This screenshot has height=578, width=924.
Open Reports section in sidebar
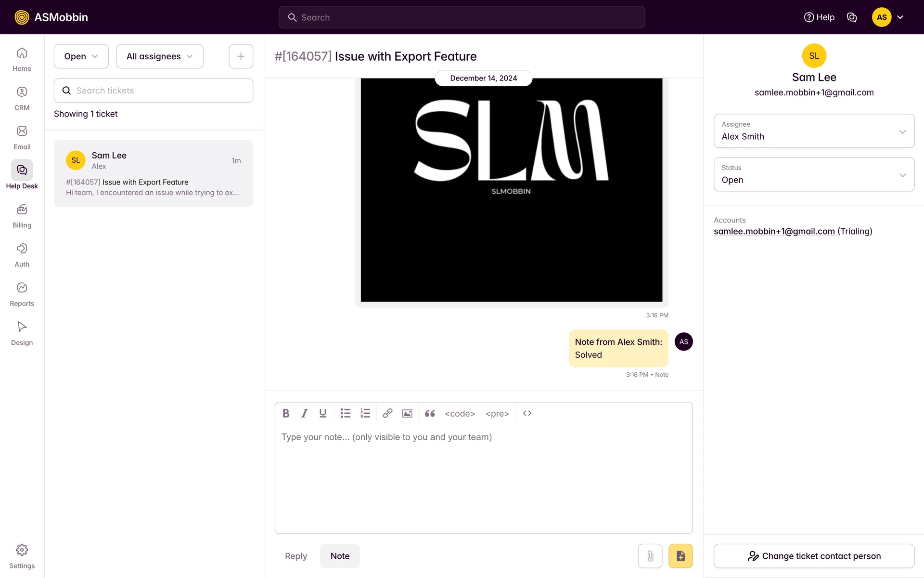point(22,294)
